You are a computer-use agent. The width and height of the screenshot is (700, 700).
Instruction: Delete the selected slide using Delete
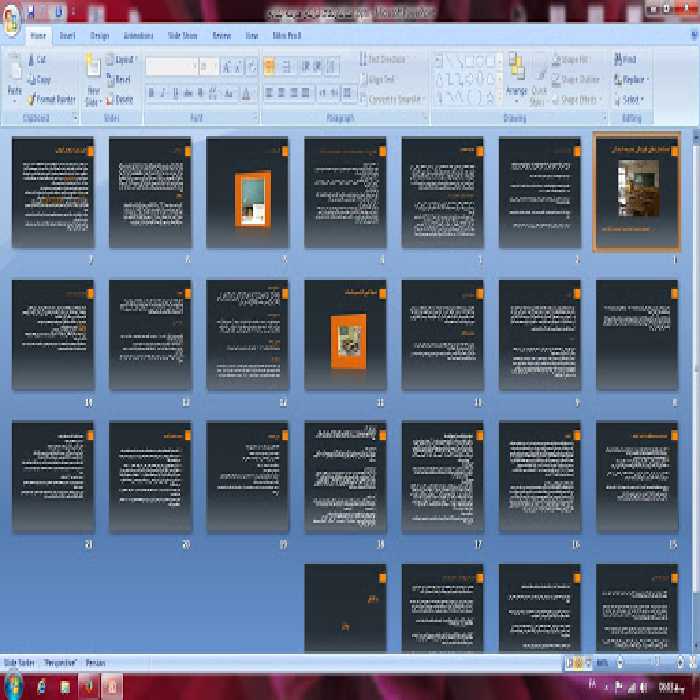click(x=122, y=99)
